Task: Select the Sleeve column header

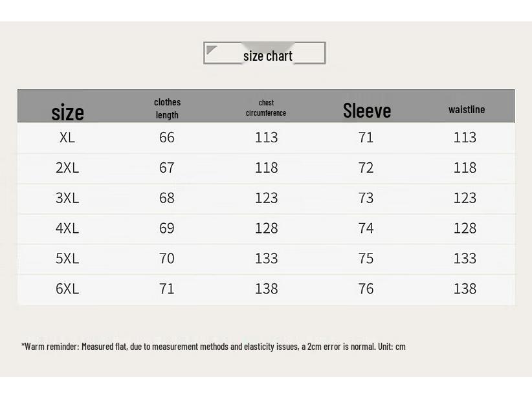Action: point(367,111)
